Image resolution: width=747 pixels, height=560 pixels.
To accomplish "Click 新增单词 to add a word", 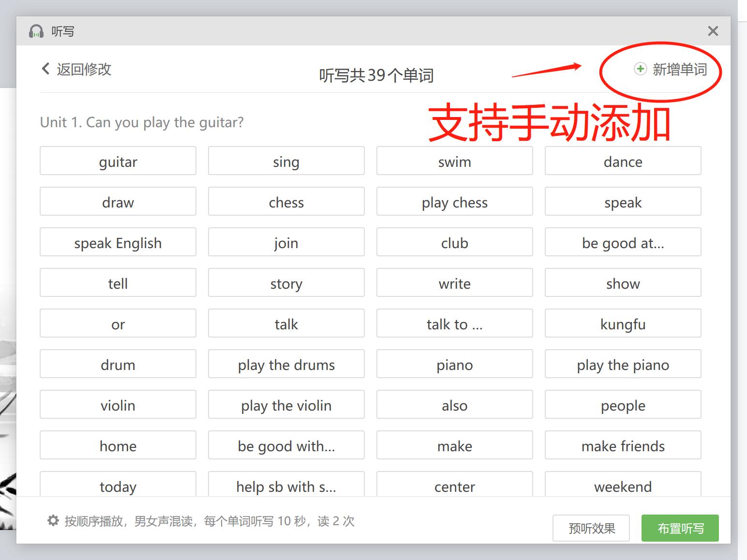I will pyautogui.click(x=679, y=70).
